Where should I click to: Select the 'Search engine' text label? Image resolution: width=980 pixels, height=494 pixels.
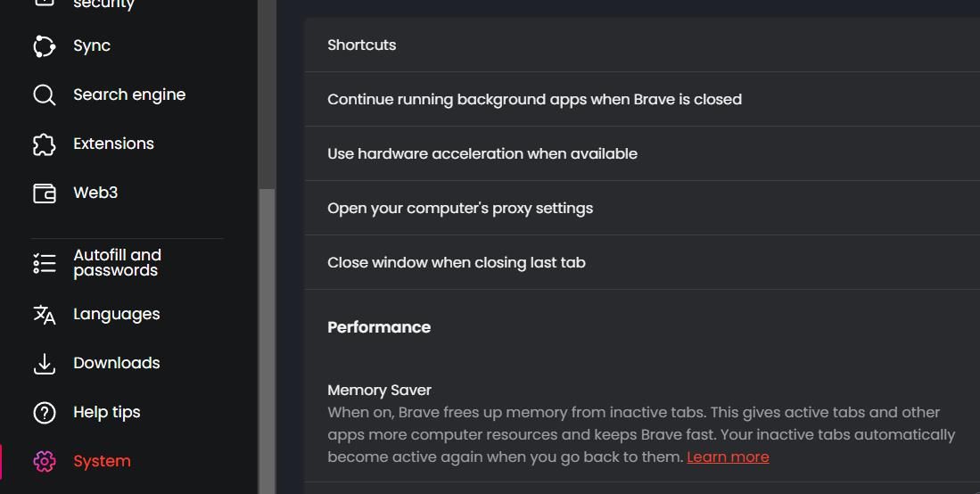coord(129,95)
